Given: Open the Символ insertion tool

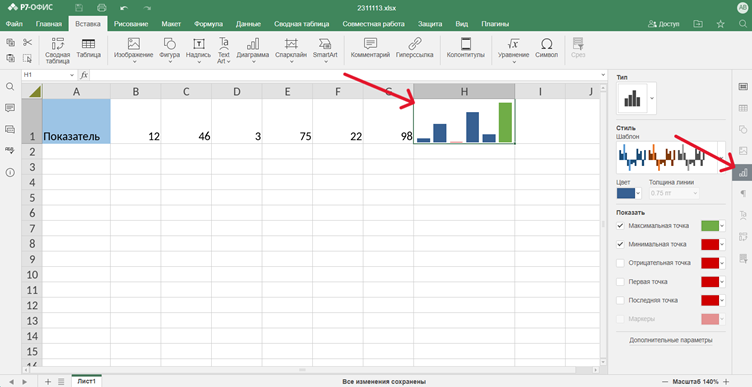Looking at the screenshot, I should point(546,48).
